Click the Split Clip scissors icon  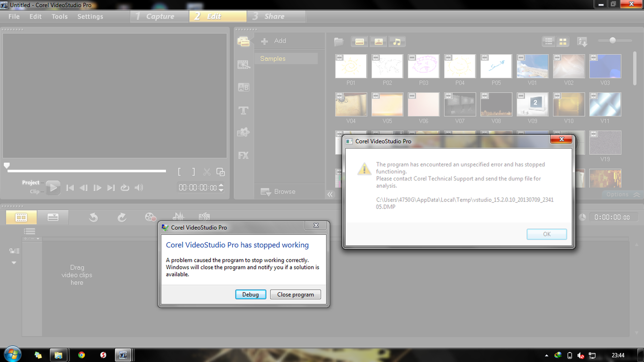[207, 172]
